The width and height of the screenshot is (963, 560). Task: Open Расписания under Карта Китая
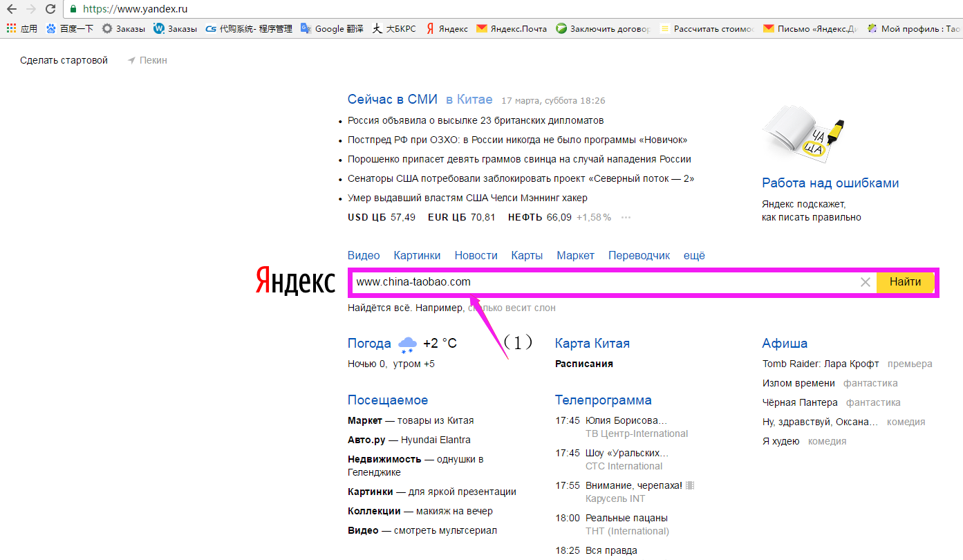[584, 364]
